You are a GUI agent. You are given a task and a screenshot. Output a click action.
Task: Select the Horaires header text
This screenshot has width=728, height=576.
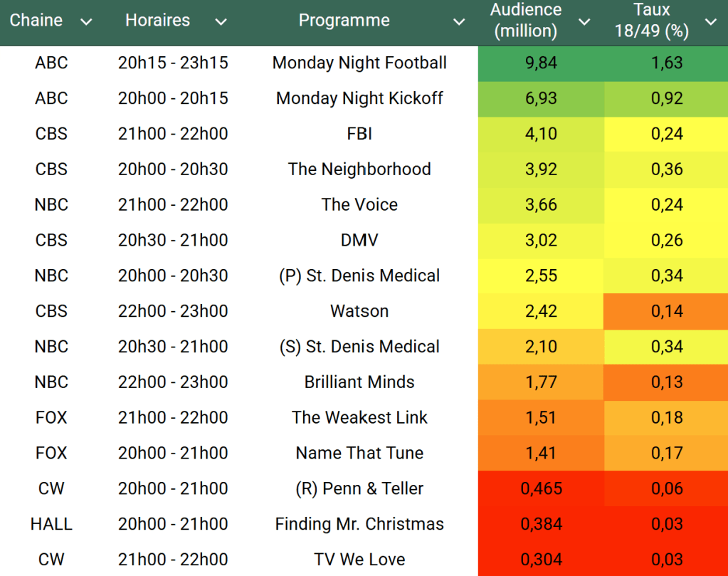click(157, 21)
